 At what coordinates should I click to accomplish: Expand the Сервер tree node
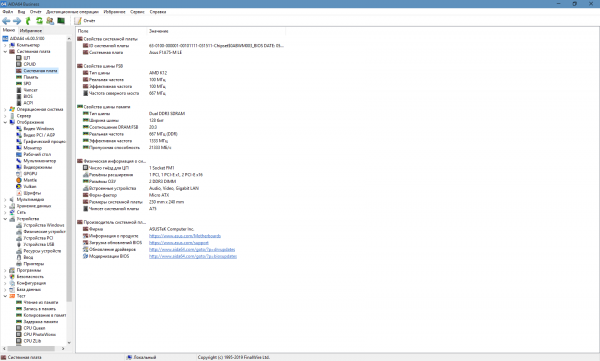pos(5,116)
